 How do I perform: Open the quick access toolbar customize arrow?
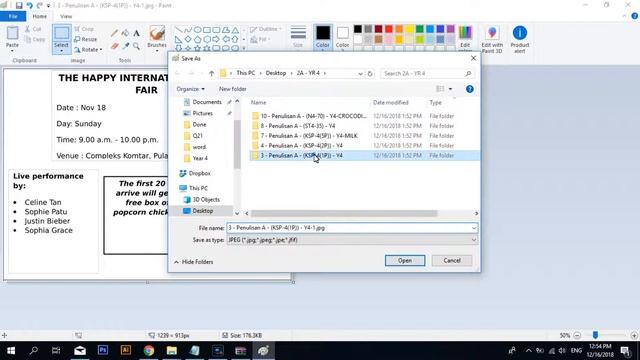[x=48, y=6]
